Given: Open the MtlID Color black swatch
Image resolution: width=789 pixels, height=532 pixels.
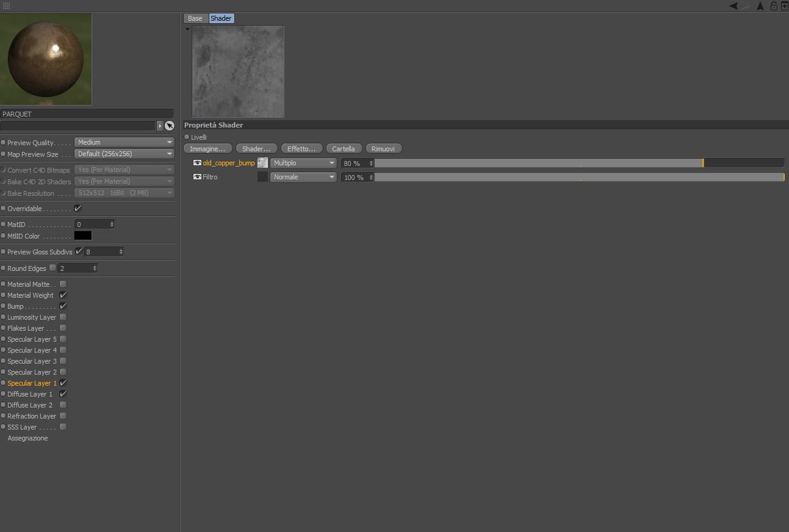Looking at the screenshot, I should (83, 235).
